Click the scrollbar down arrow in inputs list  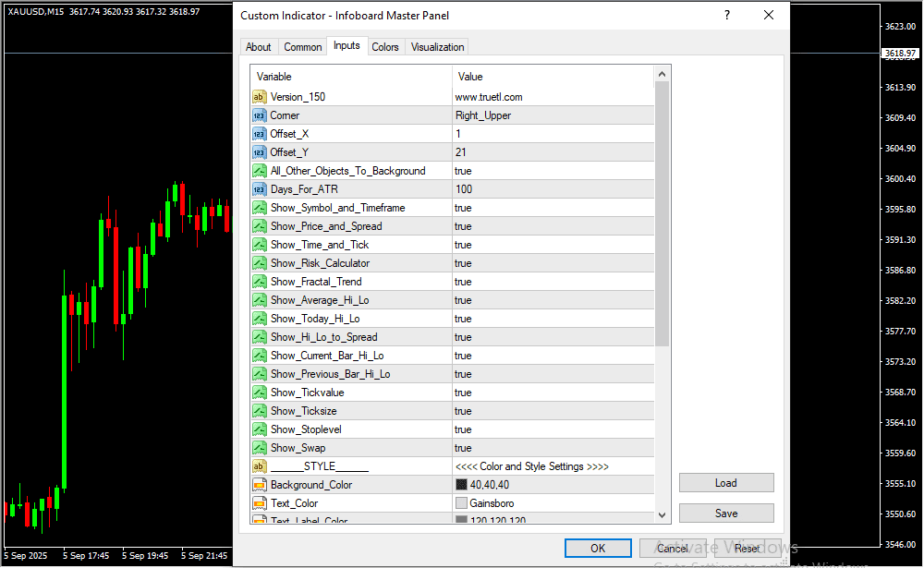pyautogui.click(x=662, y=514)
